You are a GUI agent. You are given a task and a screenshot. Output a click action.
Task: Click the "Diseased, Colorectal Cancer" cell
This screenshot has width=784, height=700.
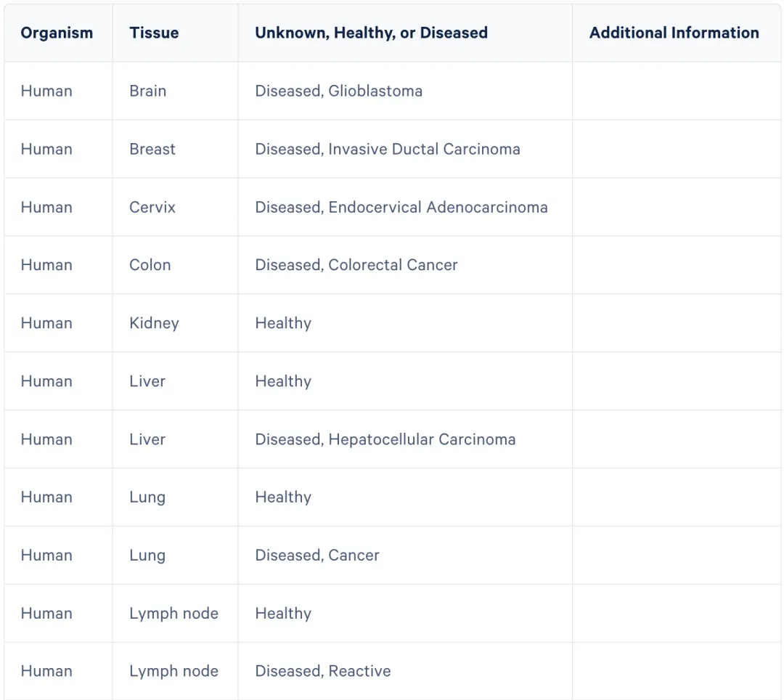tap(356, 265)
